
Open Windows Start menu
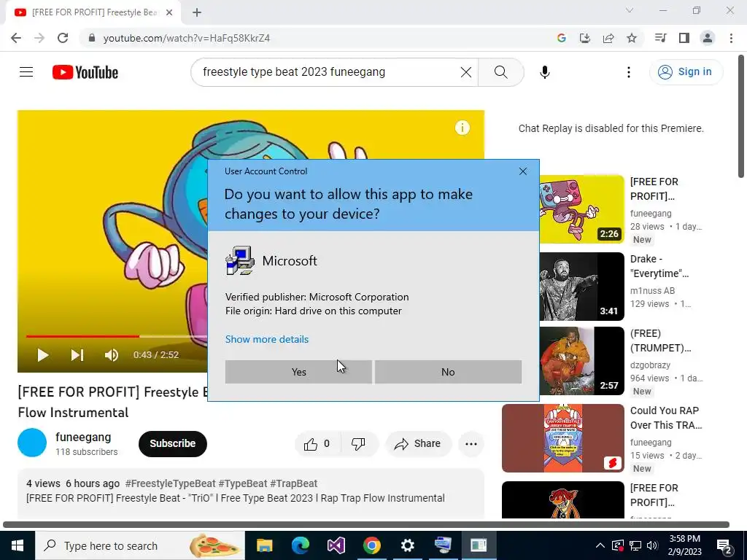coord(18,545)
